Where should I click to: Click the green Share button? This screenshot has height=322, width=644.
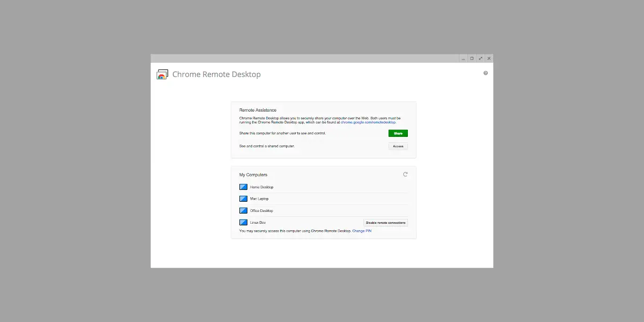[x=398, y=133]
